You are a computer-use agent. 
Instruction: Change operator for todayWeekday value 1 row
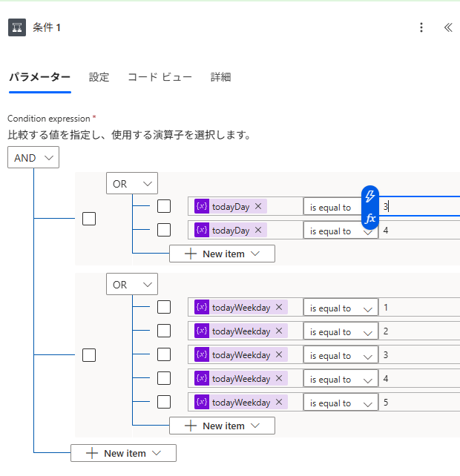[x=341, y=308]
